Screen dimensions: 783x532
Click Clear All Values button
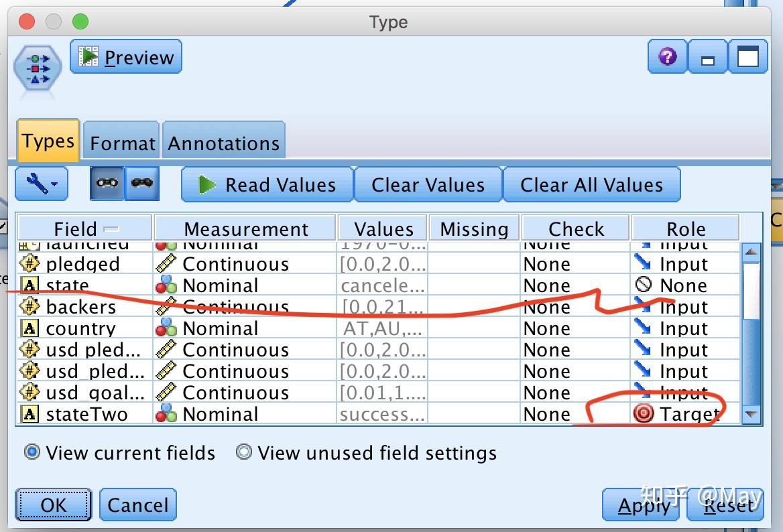592,185
